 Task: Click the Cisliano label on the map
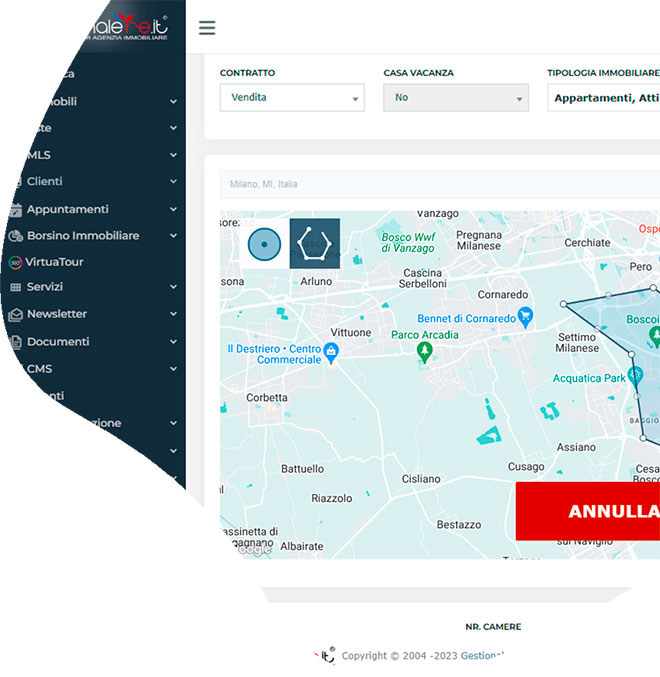click(x=421, y=479)
